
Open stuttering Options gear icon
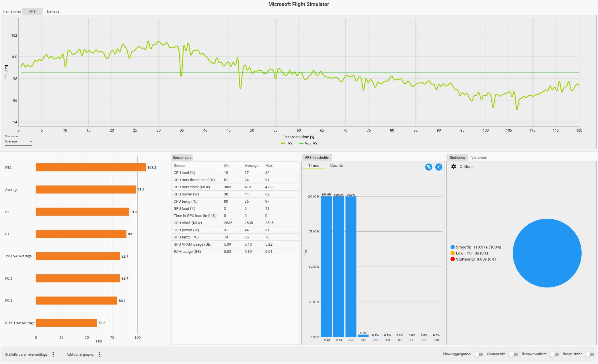(x=453, y=167)
